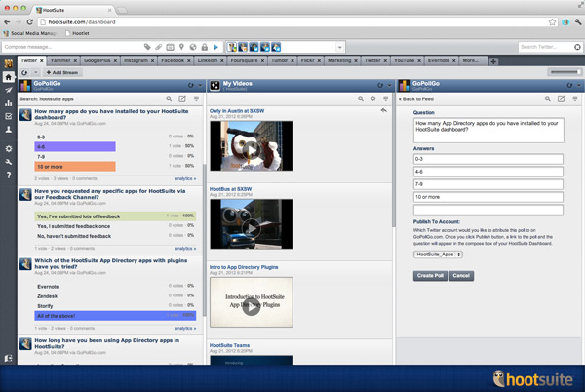Click the purple 4-6 poll result bar
This screenshot has width=585, height=392.
click(75, 146)
